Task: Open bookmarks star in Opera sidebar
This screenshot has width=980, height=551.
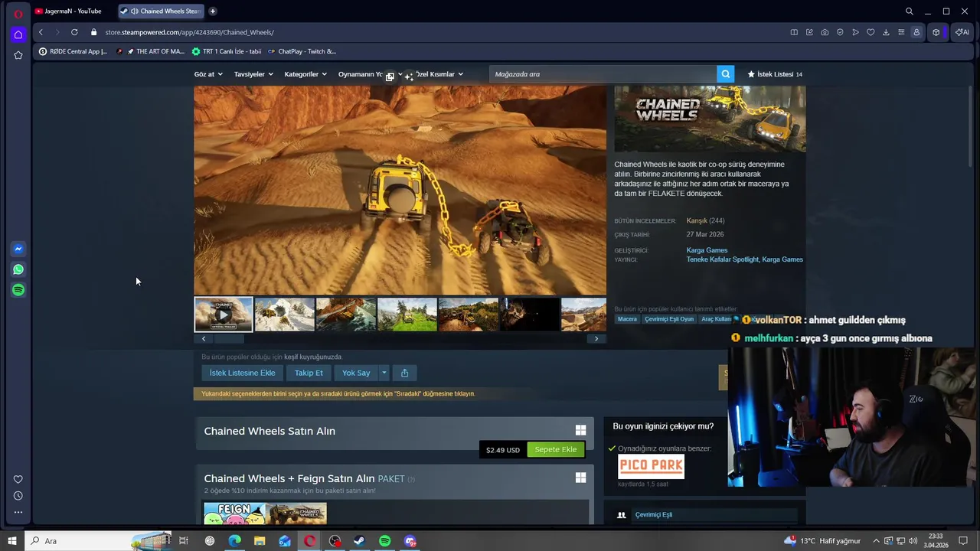Action: click(x=18, y=55)
